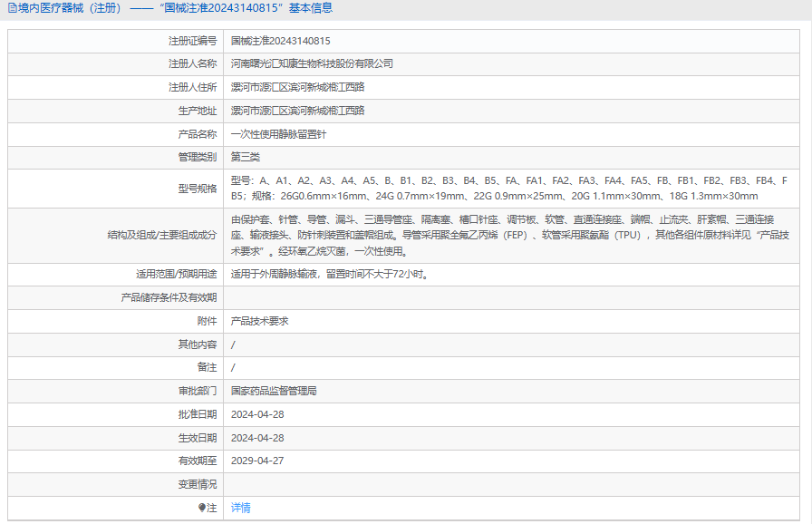Screen dimensions: 812x524
Task: Click the 注册人住所 label
Action: (193, 87)
